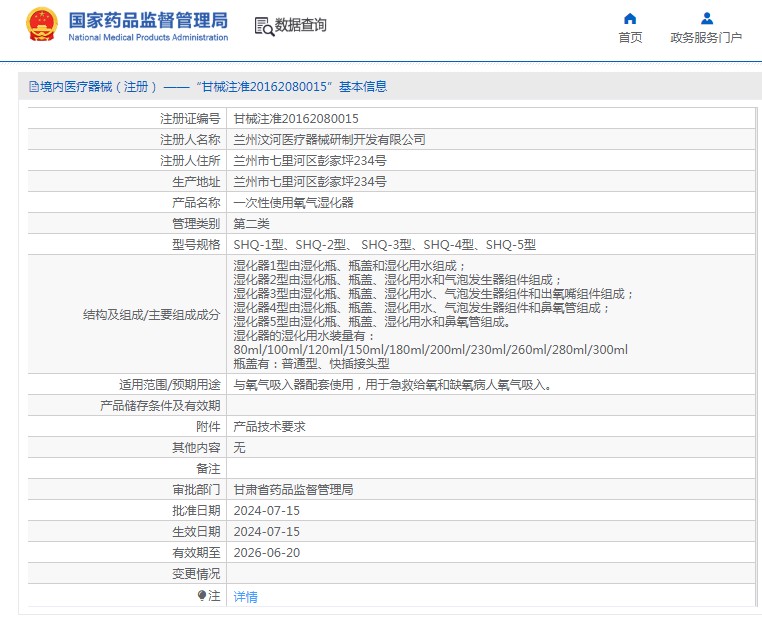Click 其他内容 value 无
The width and height of the screenshot is (762, 621).
239,448
